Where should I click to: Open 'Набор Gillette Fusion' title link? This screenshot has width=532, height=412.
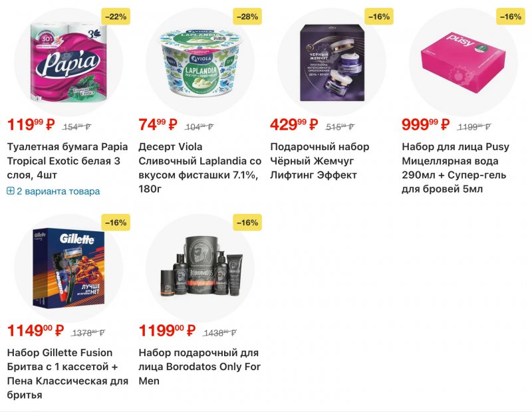(x=66, y=373)
